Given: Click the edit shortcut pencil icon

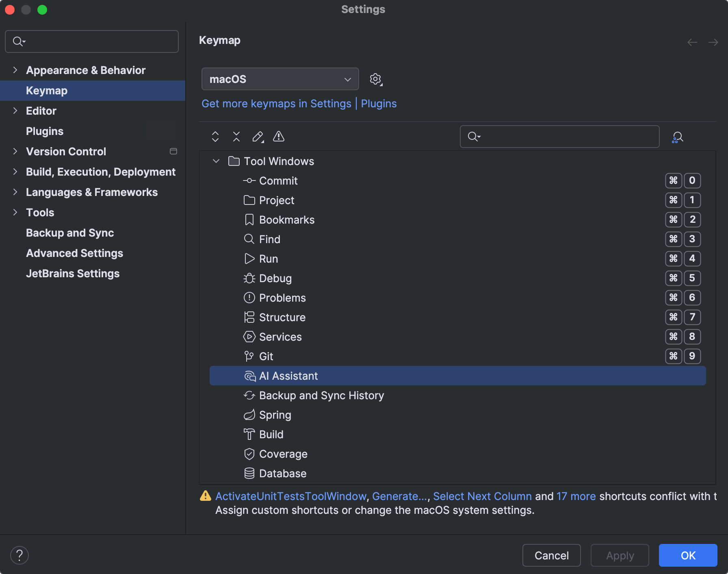Looking at the screenshot, I should (x=258, y=137).
